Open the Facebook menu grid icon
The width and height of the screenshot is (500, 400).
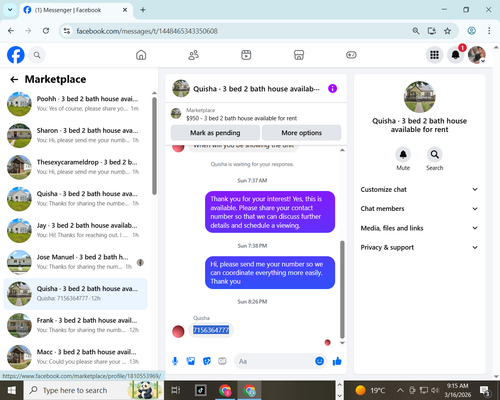coord(434,55)
